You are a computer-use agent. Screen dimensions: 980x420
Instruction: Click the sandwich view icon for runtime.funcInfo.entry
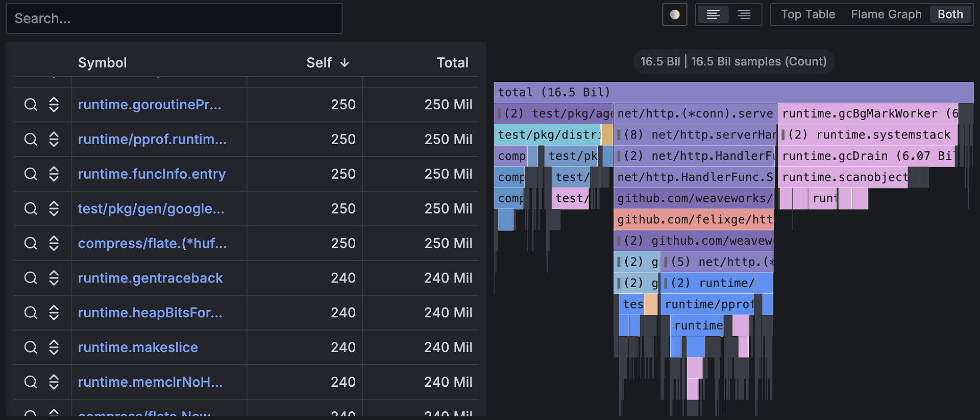pyautogui.click(x=54, y=174)
